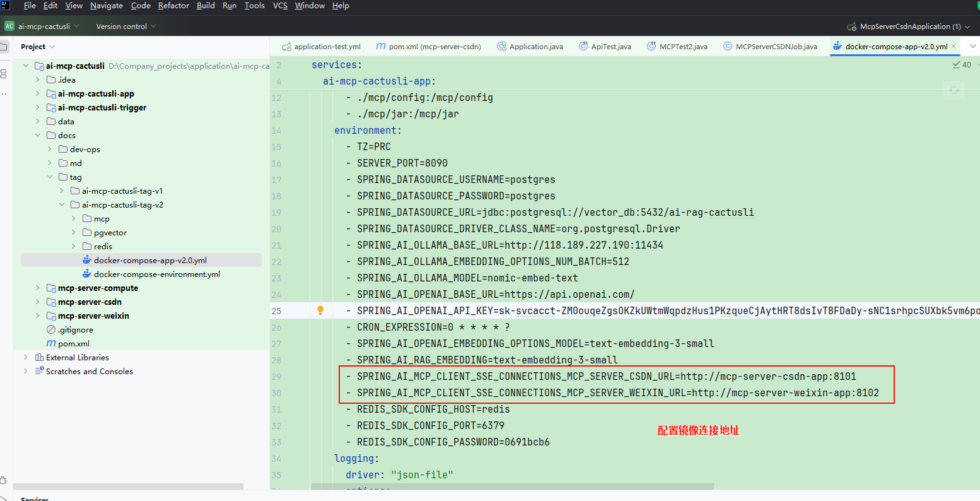This screenshot has height=501, width=980.
Task: Click the project tree horizontal scrollbar
Action: (x=128, y=486)
